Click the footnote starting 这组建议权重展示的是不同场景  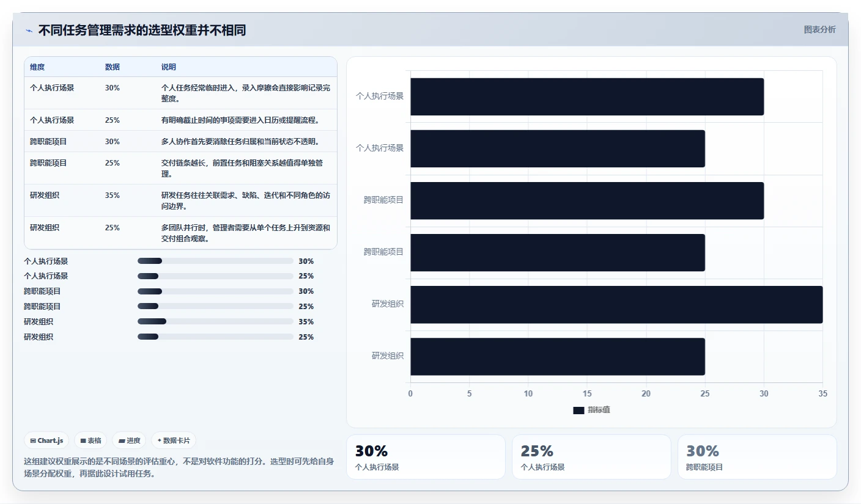point(179,467)
